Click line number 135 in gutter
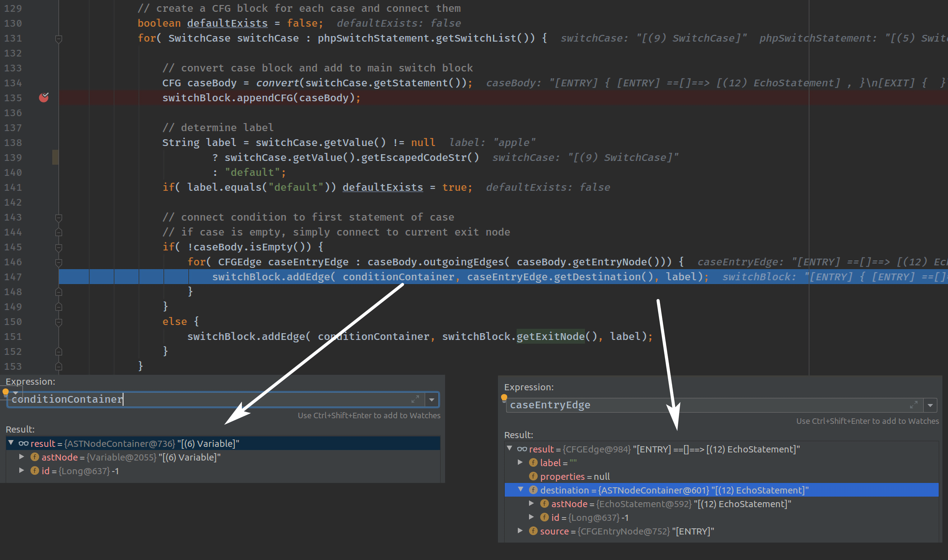 click(13, 98)
